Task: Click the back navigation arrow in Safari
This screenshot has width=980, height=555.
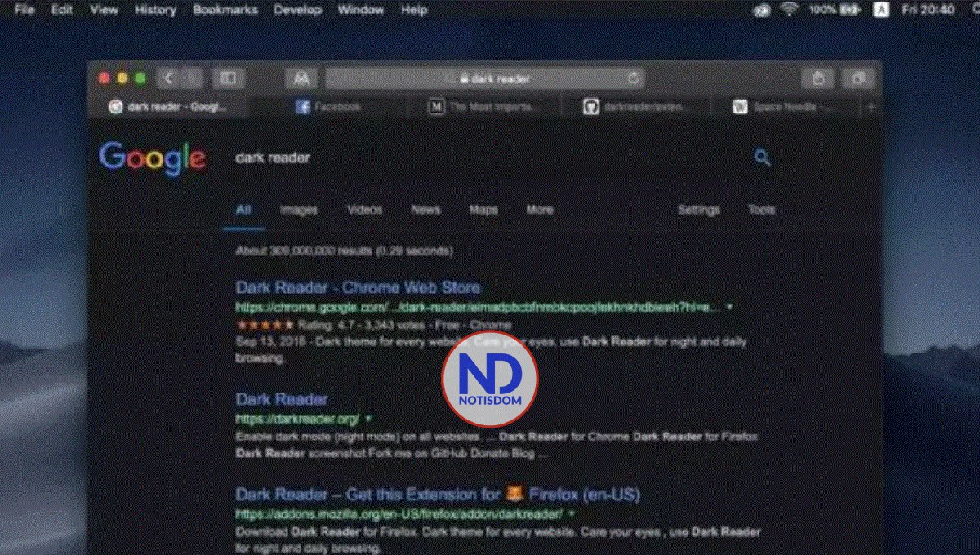Action: coord(168,78)
